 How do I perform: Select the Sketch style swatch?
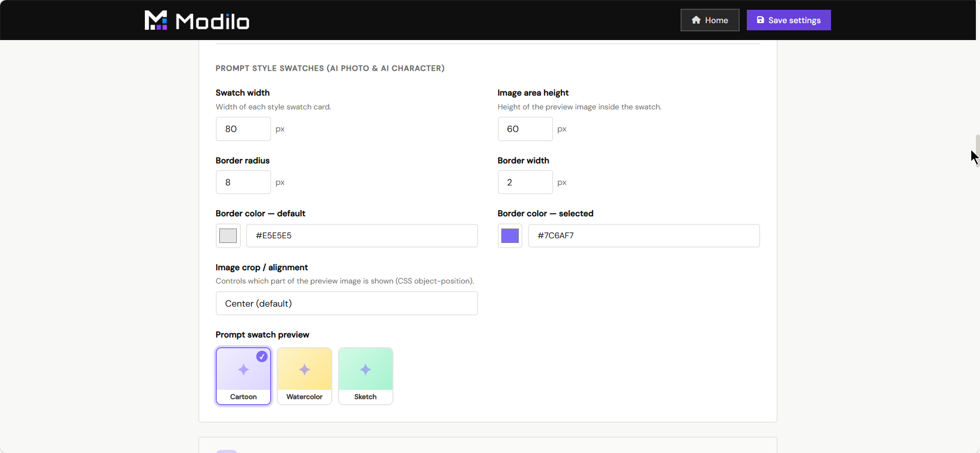(x=366, y=376)
